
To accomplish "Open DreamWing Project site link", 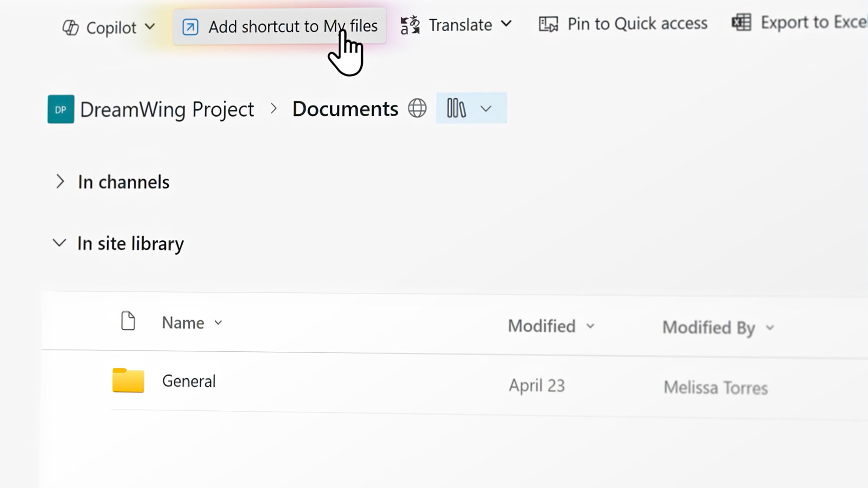I will [167, 109].
